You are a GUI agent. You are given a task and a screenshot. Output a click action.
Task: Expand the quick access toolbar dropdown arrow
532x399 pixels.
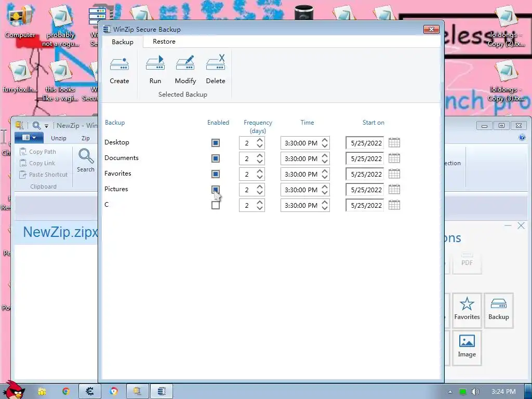click(x=46, y=126)
